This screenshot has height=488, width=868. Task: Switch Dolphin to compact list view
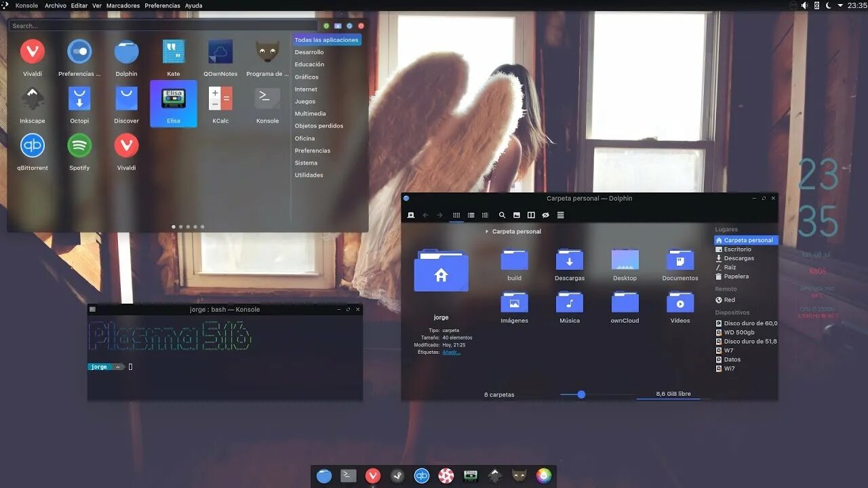coord(471,215)
